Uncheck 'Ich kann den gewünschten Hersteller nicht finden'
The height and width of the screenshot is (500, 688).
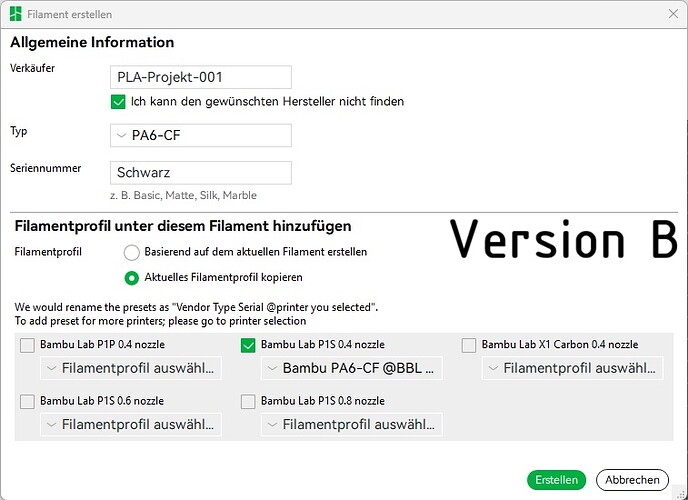coord(118,102)
